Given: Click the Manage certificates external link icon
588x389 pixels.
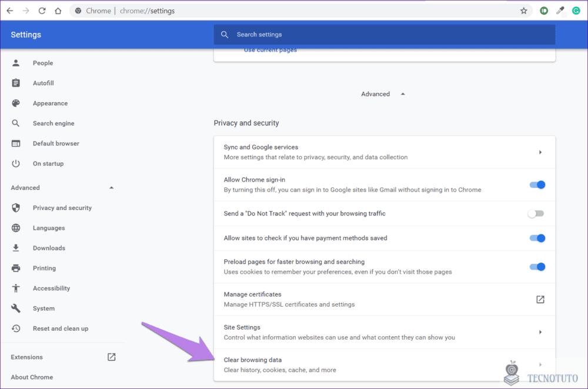Looking at the screenshot, I should 540,299.
